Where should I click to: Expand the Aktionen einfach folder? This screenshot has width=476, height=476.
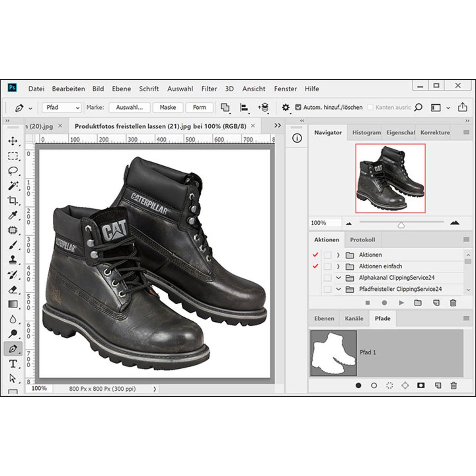pyautogui.click(x=338, y=266)
